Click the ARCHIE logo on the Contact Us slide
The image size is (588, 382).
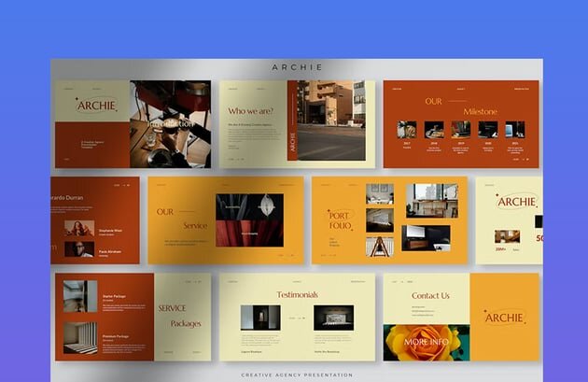pos(504,317)
